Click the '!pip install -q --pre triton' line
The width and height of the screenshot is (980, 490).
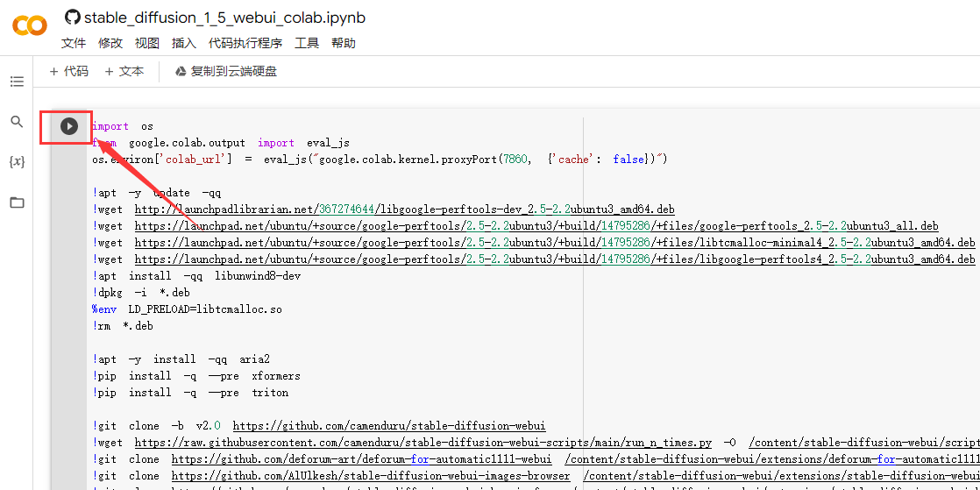point(190,393)
